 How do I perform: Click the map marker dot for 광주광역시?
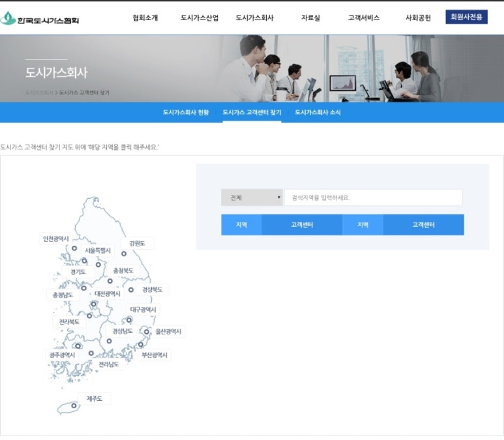(78, 347)
